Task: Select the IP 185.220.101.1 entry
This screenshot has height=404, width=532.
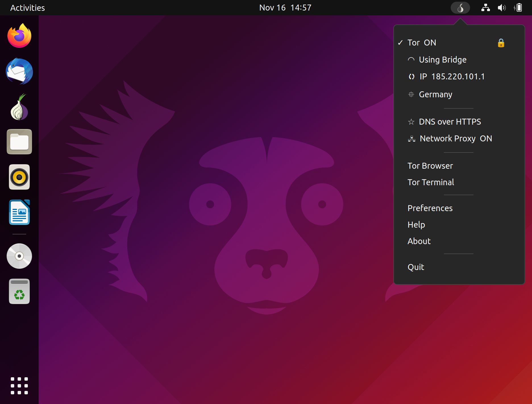Action: [459, 77]
